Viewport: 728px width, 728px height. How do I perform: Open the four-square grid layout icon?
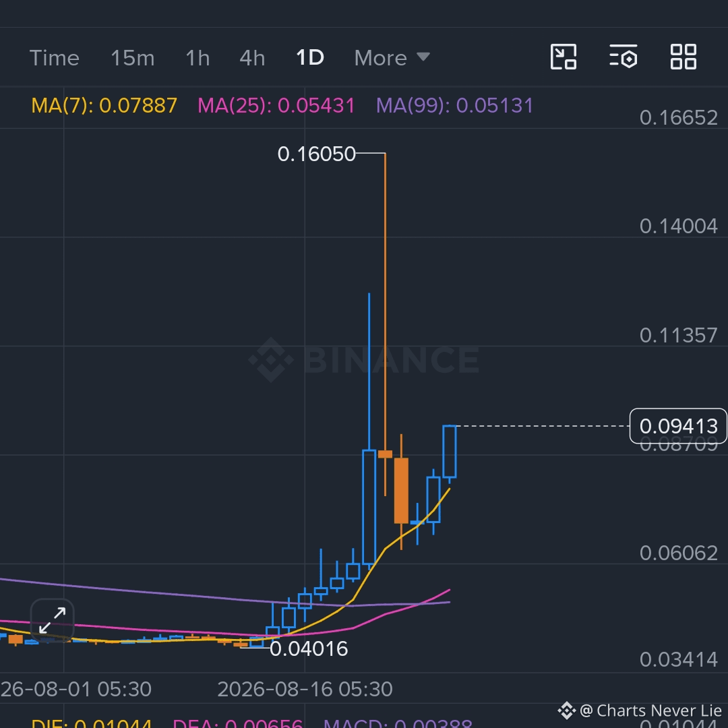point(684,57)
